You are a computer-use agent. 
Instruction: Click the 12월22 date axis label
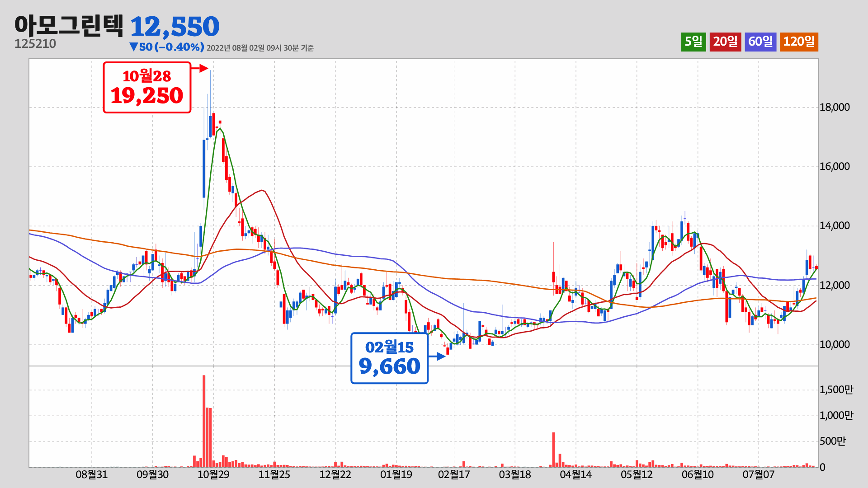(x=335, y=474)
